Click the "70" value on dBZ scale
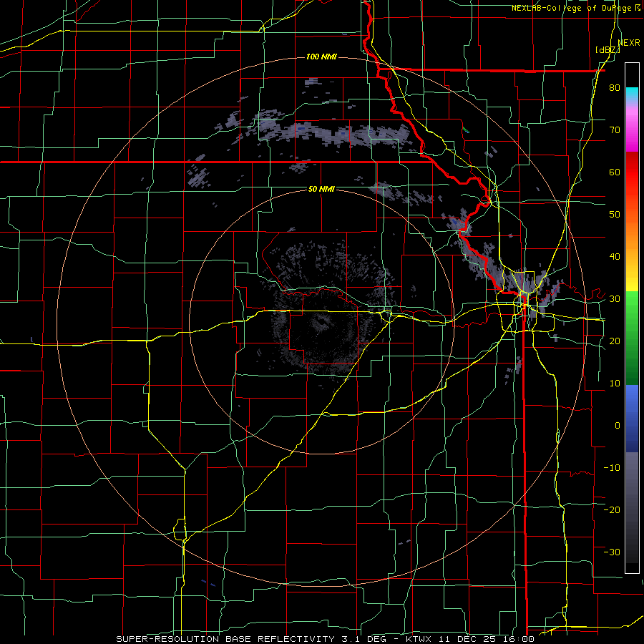The height and width of the screenshot is (644, 644). point(615,130)
